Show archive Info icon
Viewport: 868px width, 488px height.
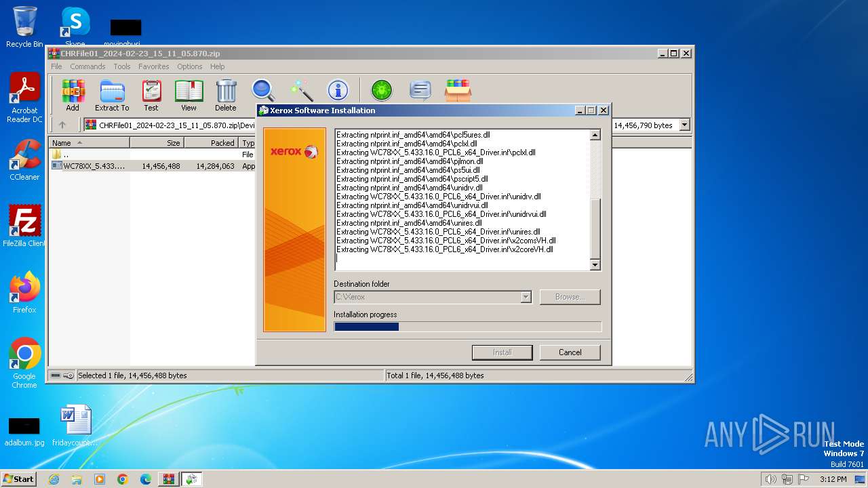(338, 90)
